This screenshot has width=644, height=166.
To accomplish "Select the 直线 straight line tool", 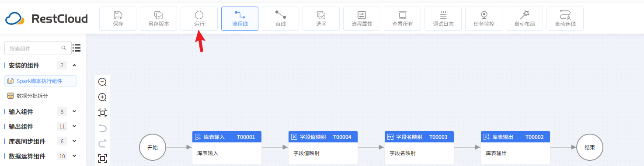I will [x=281, y=18].
